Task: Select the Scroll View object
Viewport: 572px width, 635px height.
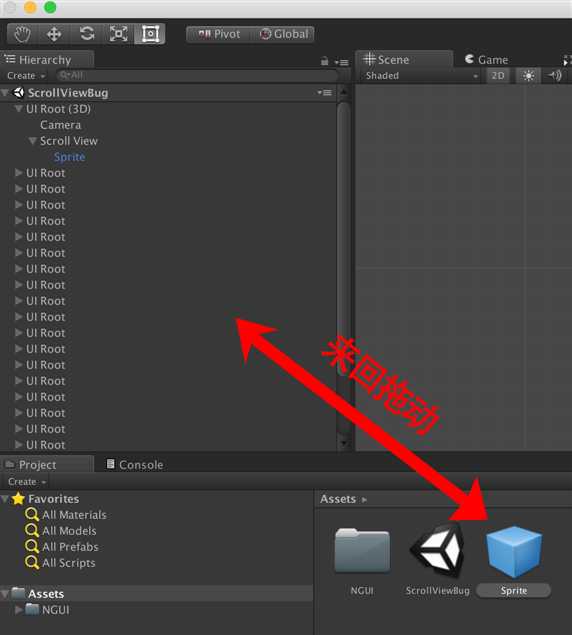Action: (68, 141)
